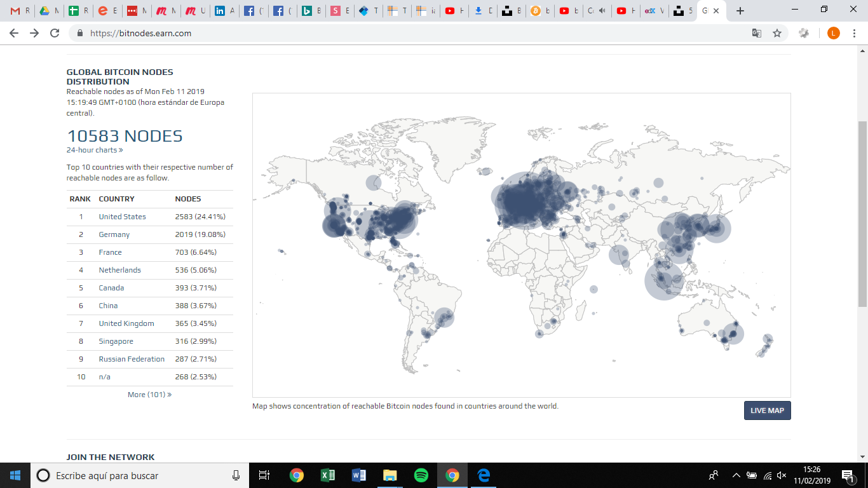Reload the bitnodes page

pyautogui.click(x=55, y=33)
